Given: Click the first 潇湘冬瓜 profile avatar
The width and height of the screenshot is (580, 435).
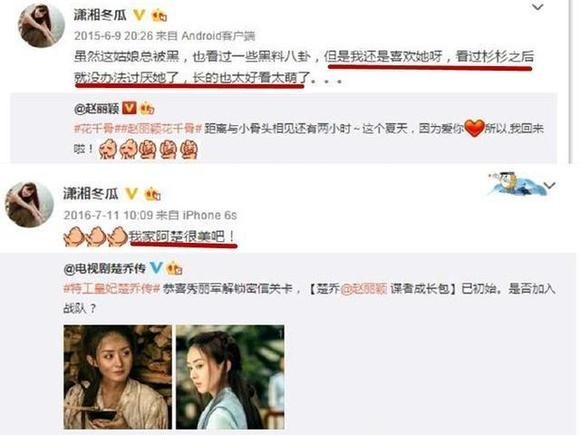Looking at the screenshot, I should [x=41, y=25].
